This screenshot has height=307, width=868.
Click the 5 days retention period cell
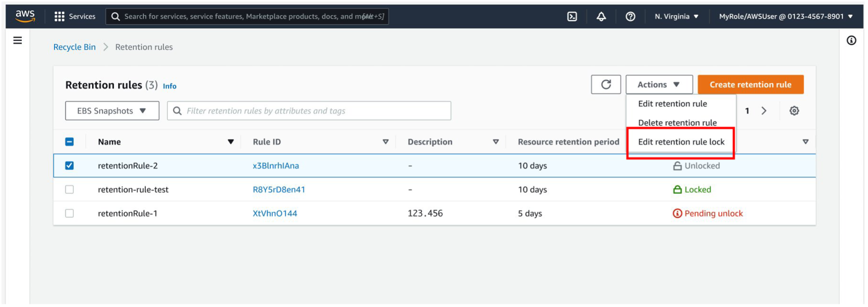(x=530, y=214)
